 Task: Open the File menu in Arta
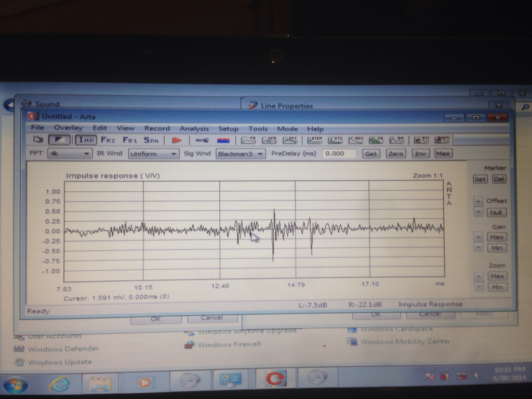37,127
